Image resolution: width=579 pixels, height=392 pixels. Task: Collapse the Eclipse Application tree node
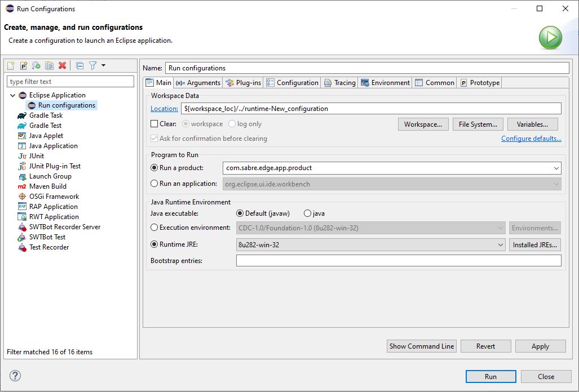point(12,96)
